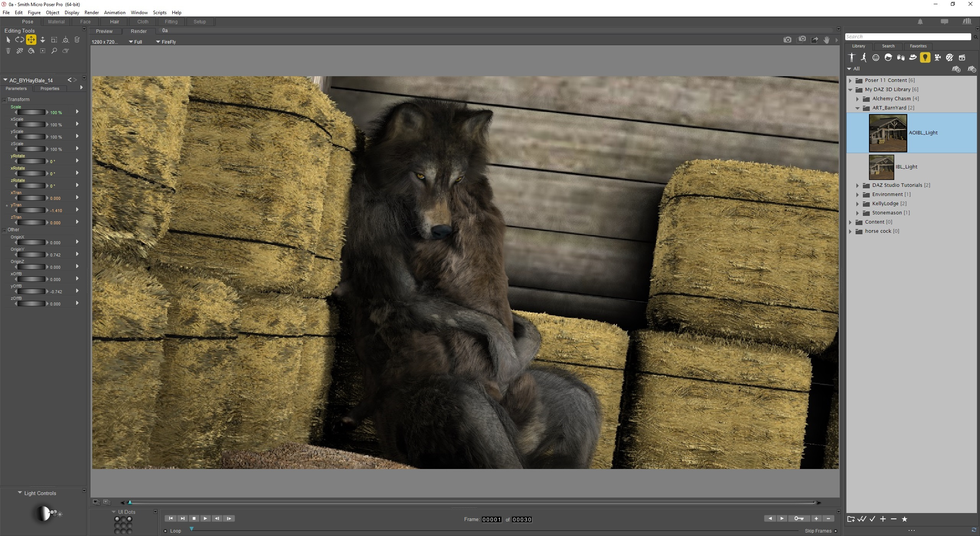Screen dimensions: 980x536
Task: Pick the Paint Bucket material tool
Action: (x=31, y=51)
